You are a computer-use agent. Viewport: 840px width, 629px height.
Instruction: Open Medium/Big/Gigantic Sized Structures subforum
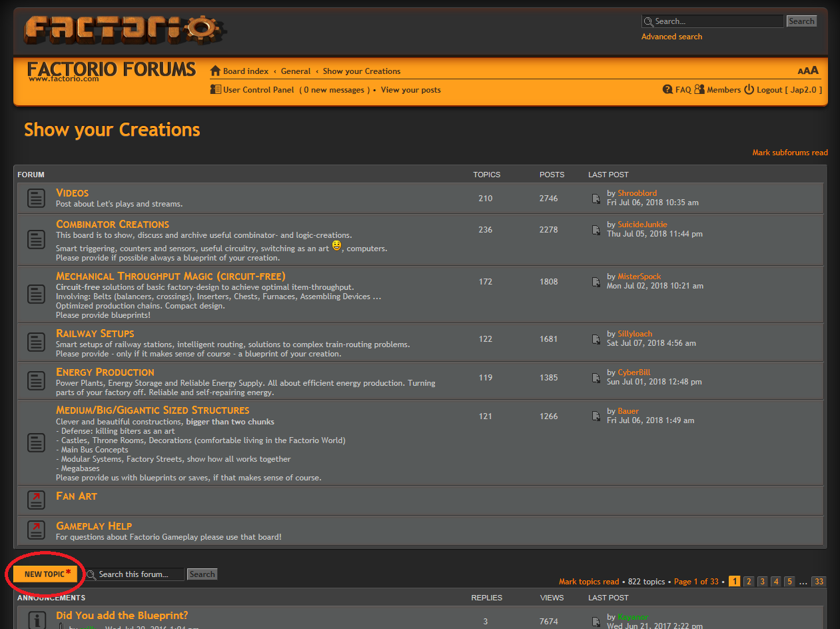(x=153, y=410)
